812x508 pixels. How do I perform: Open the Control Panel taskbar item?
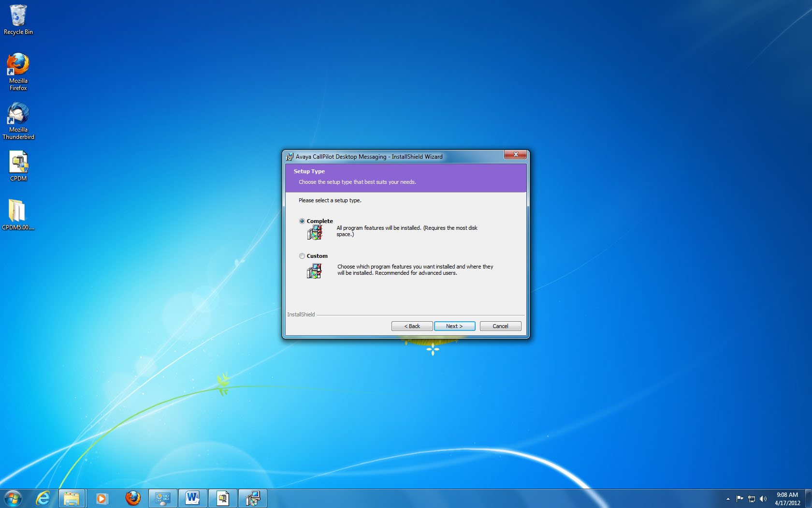163,498
